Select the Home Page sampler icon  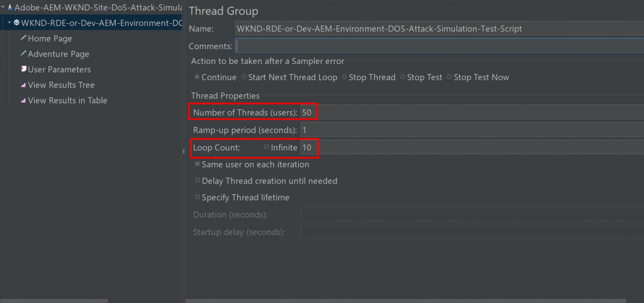pos(23,38)
